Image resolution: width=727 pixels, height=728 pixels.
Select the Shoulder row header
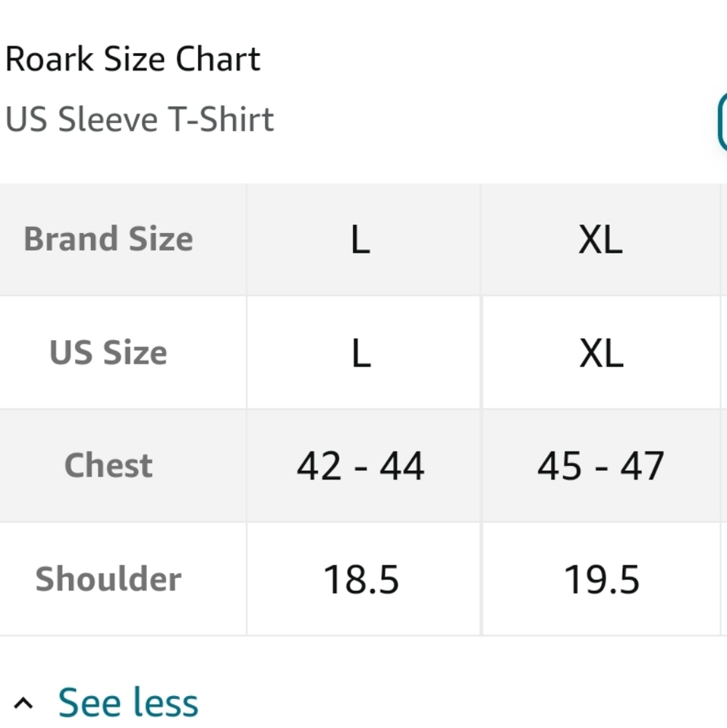tap(108, 579)
